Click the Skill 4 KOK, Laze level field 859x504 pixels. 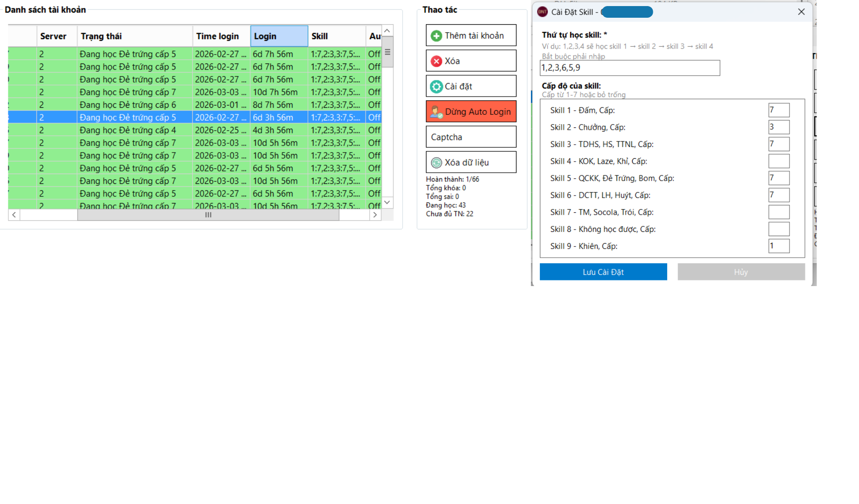778,161
